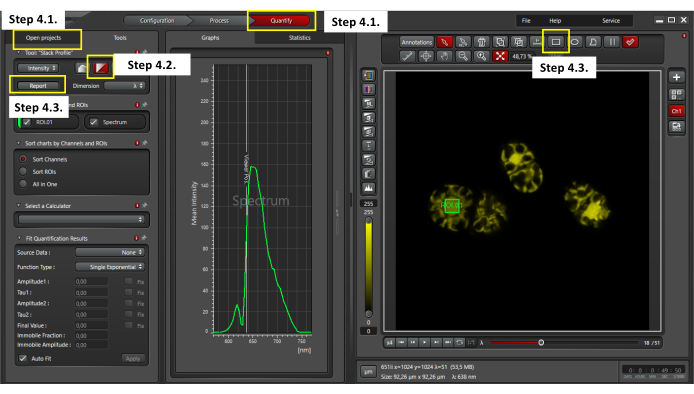
Task: Click the Annotations button
Action: (416, 42)
